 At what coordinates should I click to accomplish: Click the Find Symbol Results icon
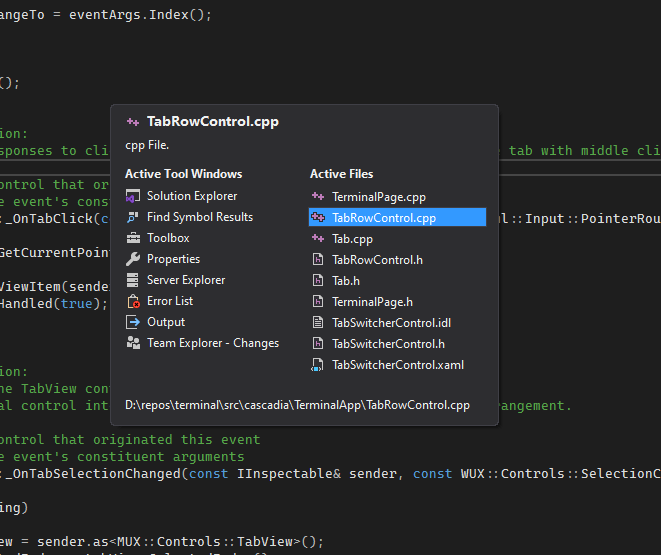[x=134, y=217]
